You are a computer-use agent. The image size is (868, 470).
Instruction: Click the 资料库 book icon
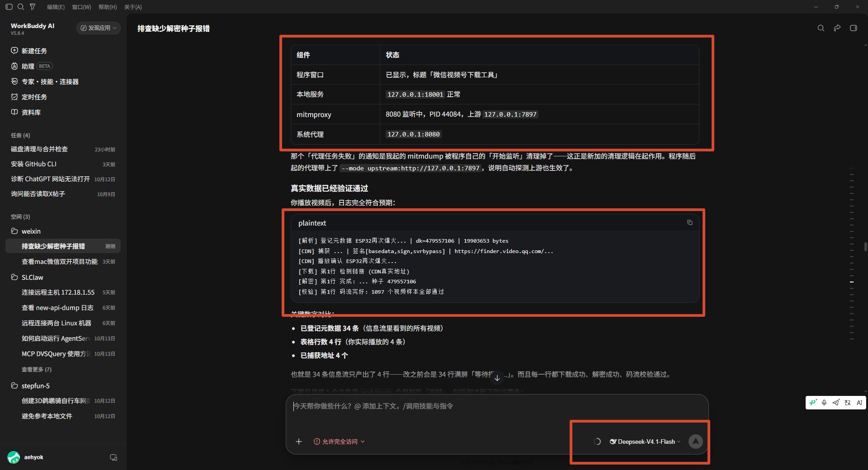click(14, 112)
